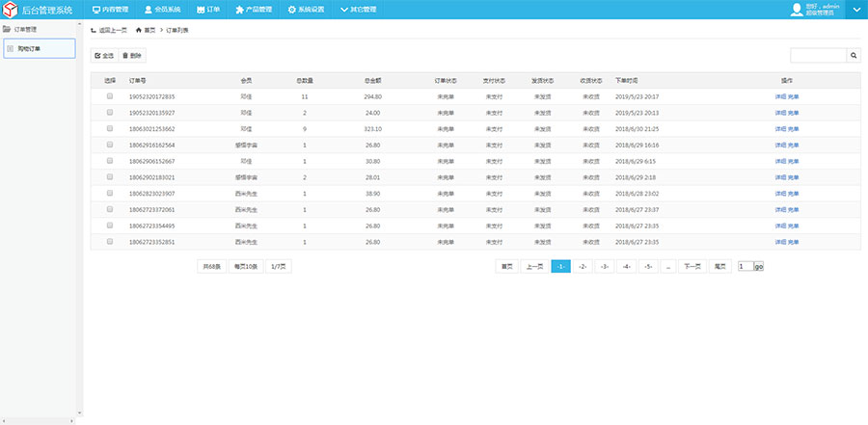Click 详细 link for order 19052320135927
The width and height of the screenshot is (868, 425).
click(780, 113)
